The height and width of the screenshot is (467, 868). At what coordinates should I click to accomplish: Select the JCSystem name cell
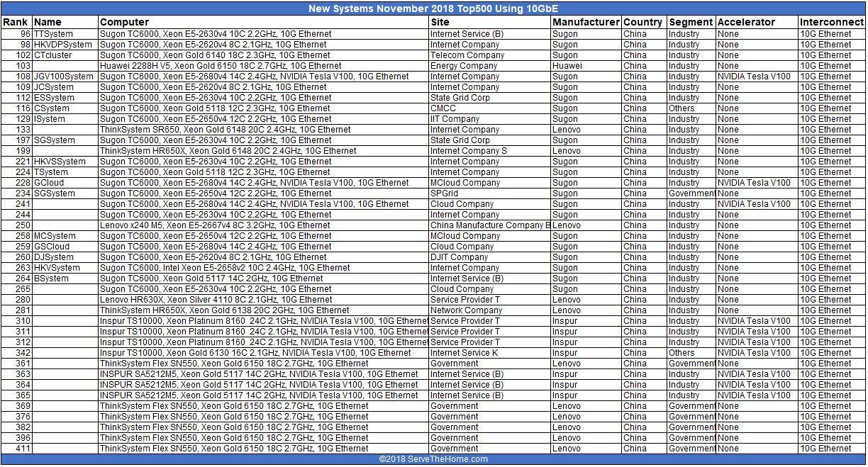coord(65,87)
